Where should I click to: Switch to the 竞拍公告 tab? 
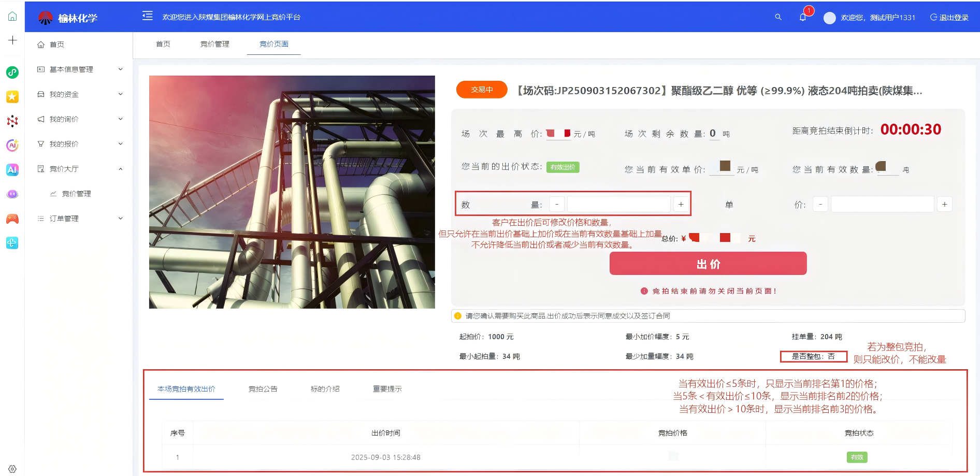(263, 389)
